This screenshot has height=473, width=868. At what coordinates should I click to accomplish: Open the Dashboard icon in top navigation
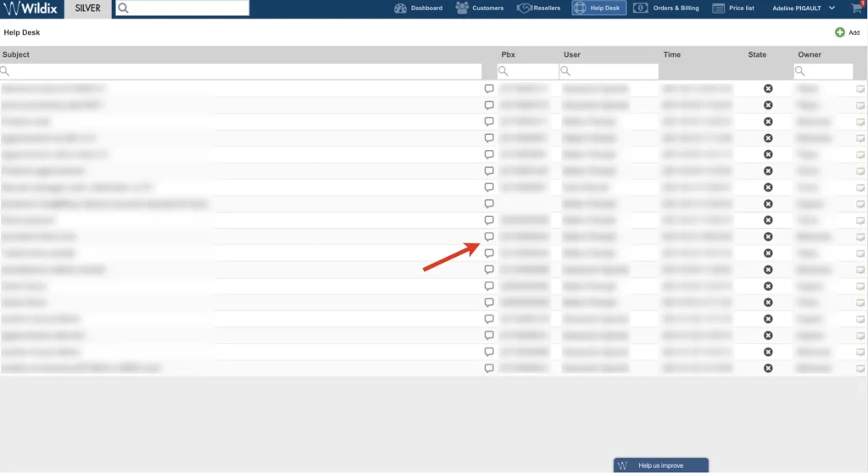(x=401, y=8)
